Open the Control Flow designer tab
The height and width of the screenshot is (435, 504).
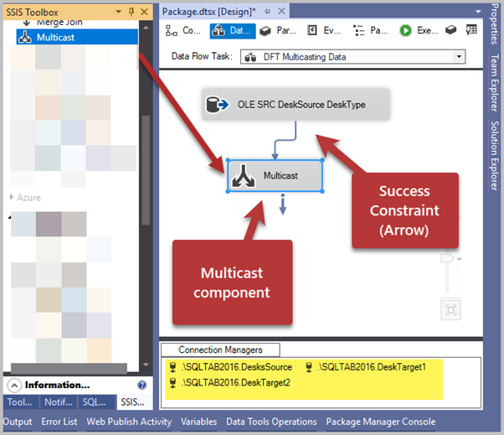coord(183,30)
